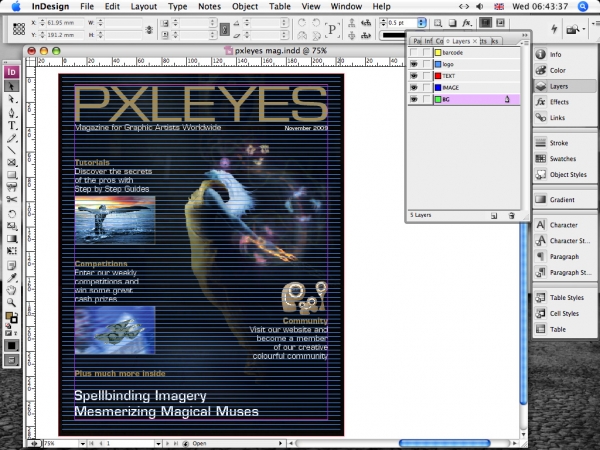Toggle lock box for logo layer
Viewport: 600px width, 450px height.
pyautogui.click(x=427, y=64)
